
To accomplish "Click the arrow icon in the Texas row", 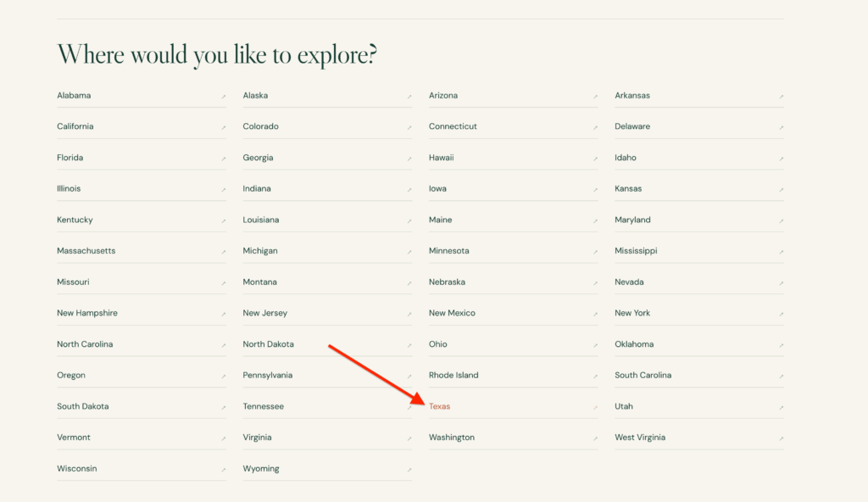I will [x=596, y=407].
